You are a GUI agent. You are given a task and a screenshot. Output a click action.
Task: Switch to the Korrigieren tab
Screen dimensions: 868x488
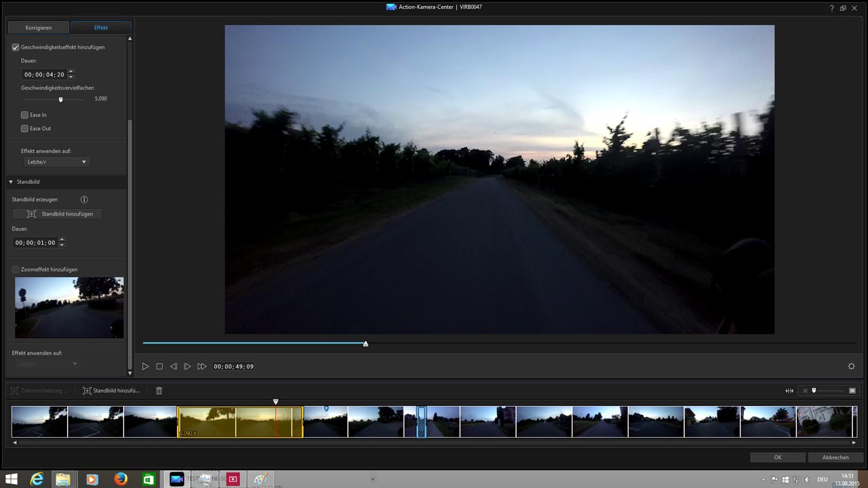39,28
